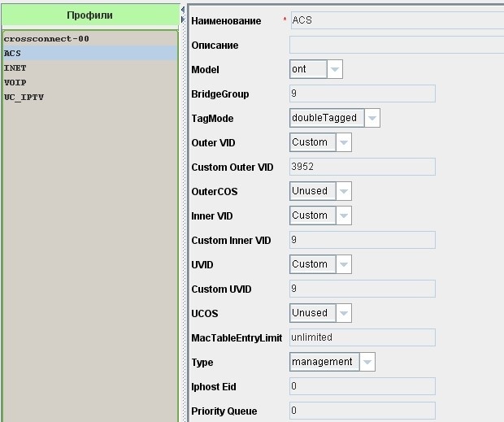Image resolution: width=504 pixels, height=422 pixels.
Task: Select the ACS profile in list
Action: pyautogui.click(x=13, y=54)
